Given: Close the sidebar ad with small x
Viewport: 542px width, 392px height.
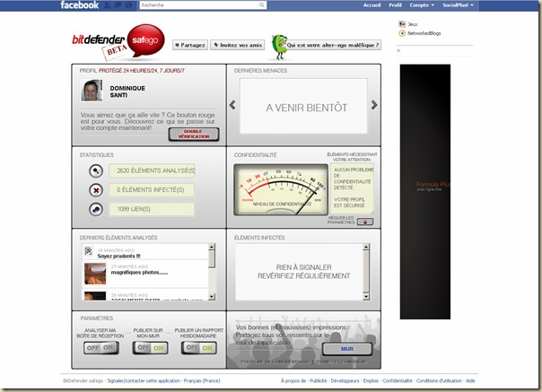Looking at the screenshot, I should (398, 50).
